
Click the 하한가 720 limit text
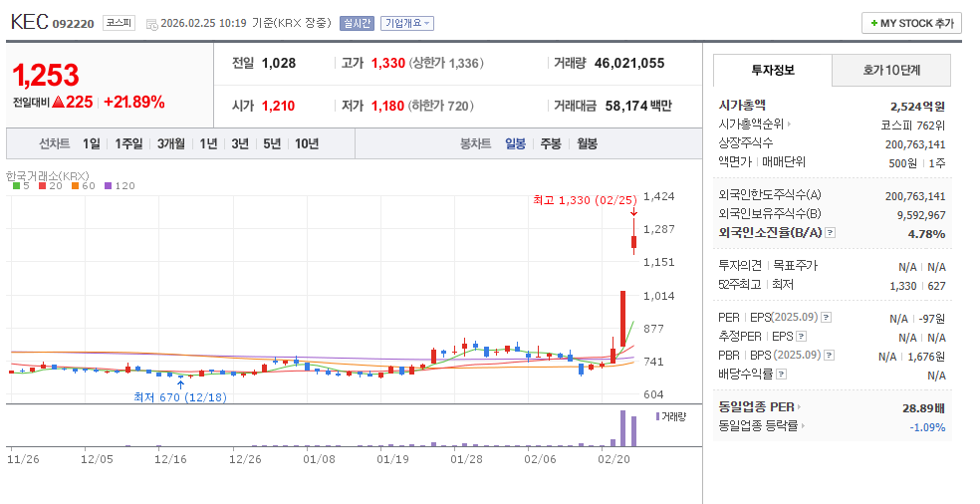click(441, 106)
